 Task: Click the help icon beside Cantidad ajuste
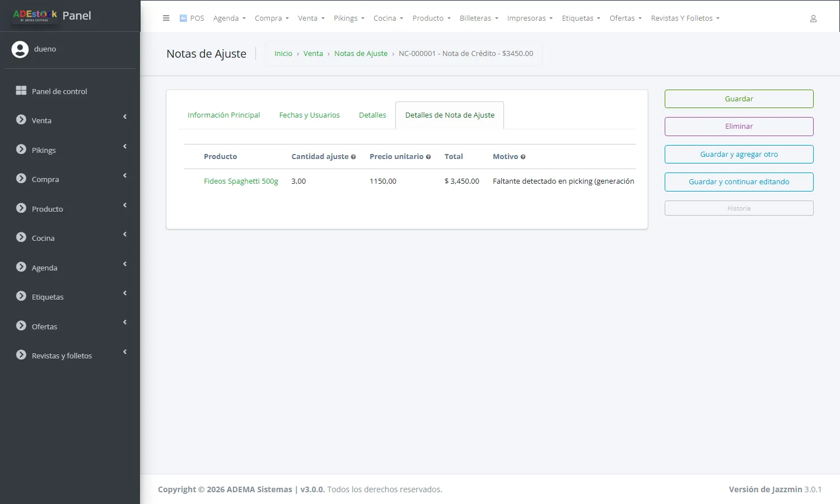tap(353, 157)
